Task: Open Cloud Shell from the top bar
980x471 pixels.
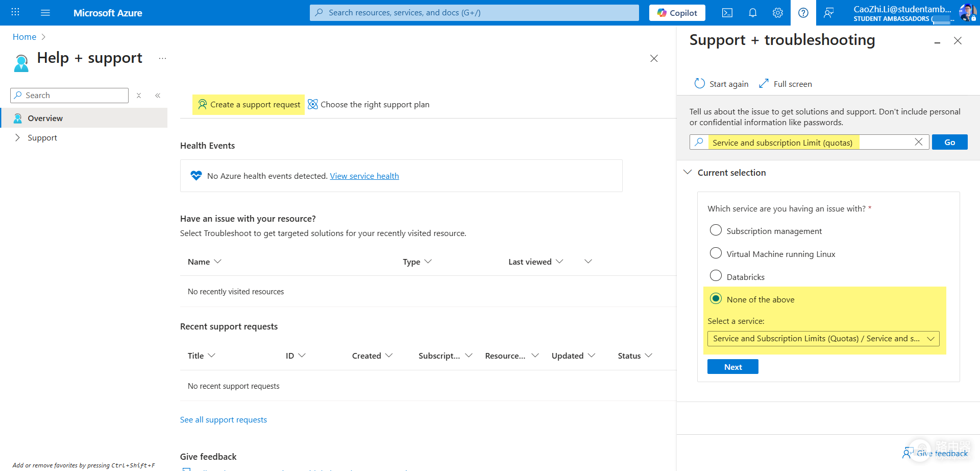Action: coord(727,13)
